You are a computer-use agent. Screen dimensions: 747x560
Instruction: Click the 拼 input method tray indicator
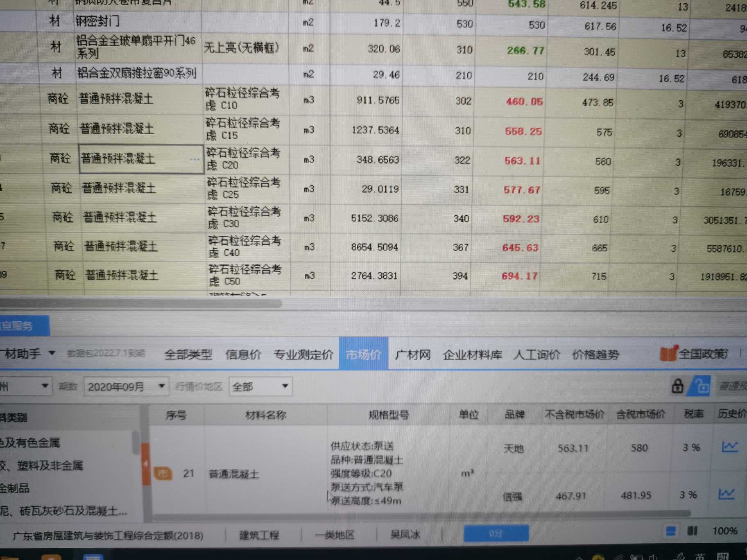coord(722,556)
